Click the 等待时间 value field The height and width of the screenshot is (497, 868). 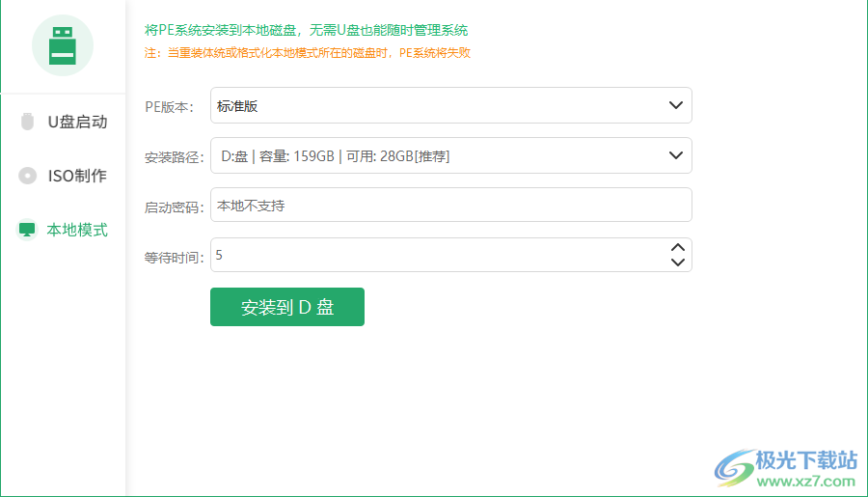click(434, 255)
